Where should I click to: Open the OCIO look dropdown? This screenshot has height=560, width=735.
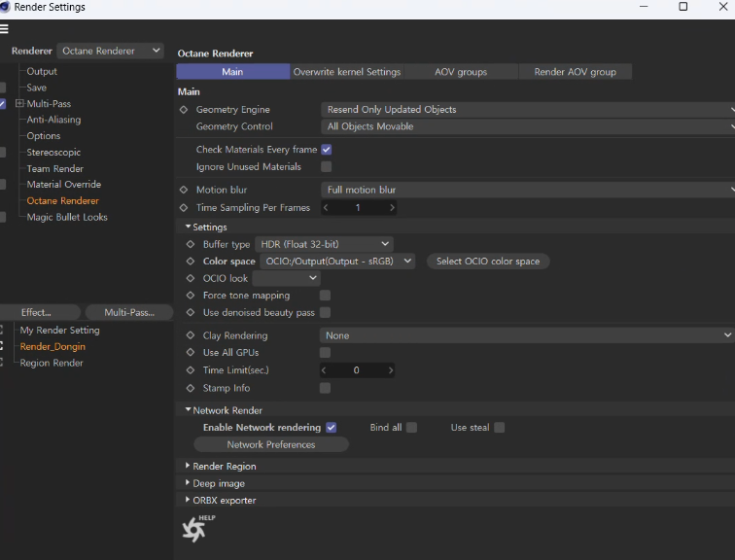click(x=287, y=278)
